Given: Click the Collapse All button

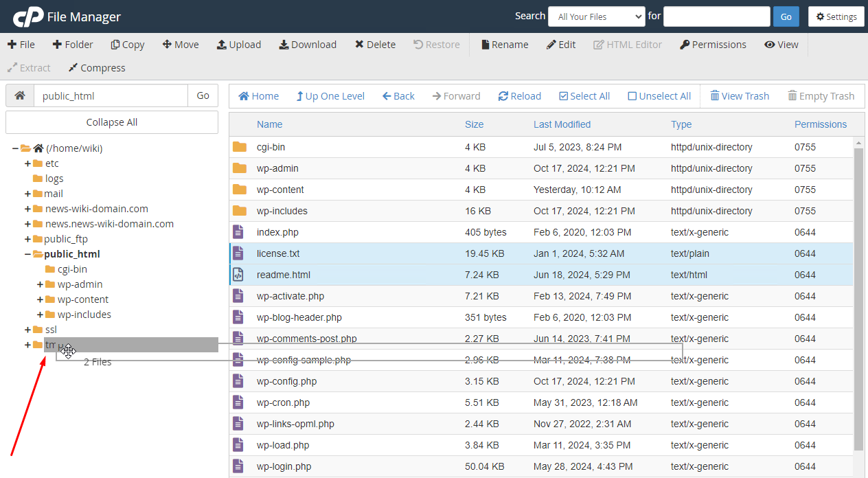Looking at the screenshot, I should [x=112, y=122].
